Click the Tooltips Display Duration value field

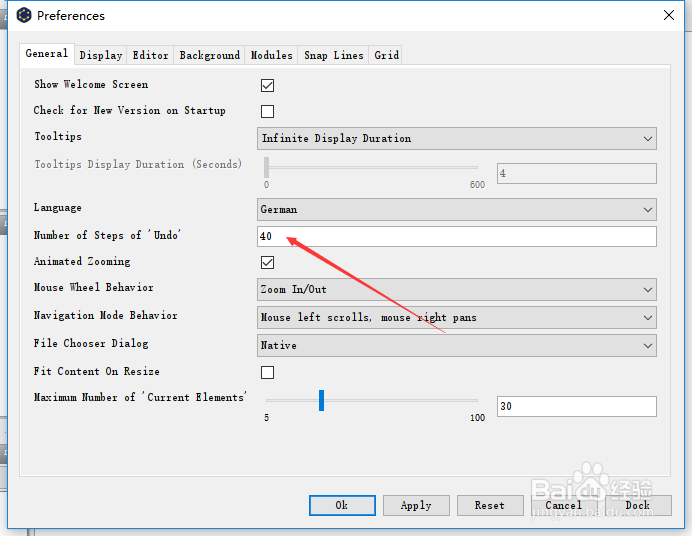[577, 173]
